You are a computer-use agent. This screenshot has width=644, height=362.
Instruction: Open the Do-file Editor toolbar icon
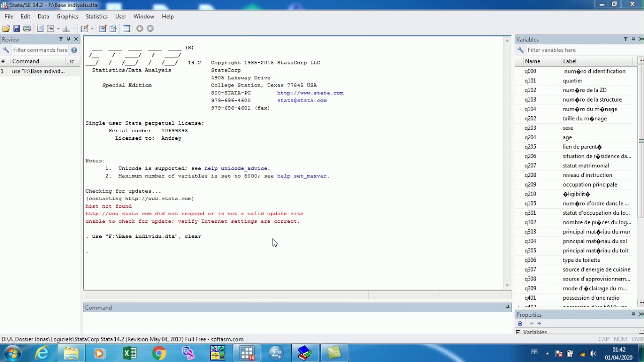point(84,29)
